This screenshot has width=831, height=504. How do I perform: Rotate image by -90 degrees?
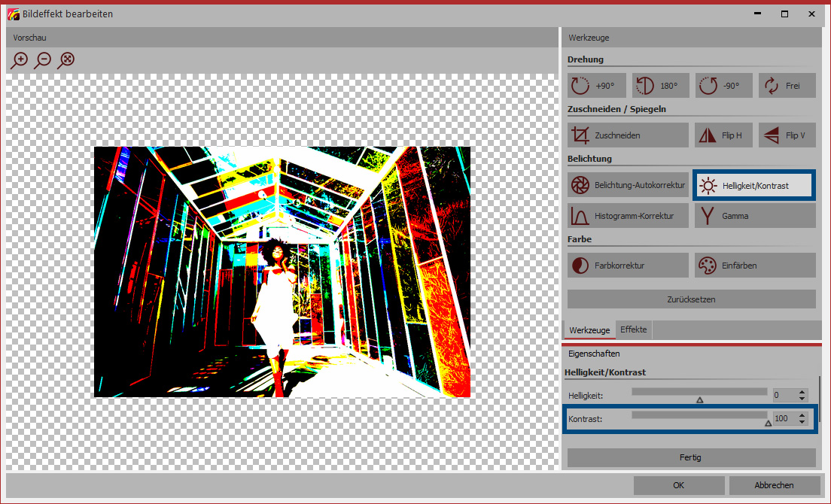[x=723, y=86]
